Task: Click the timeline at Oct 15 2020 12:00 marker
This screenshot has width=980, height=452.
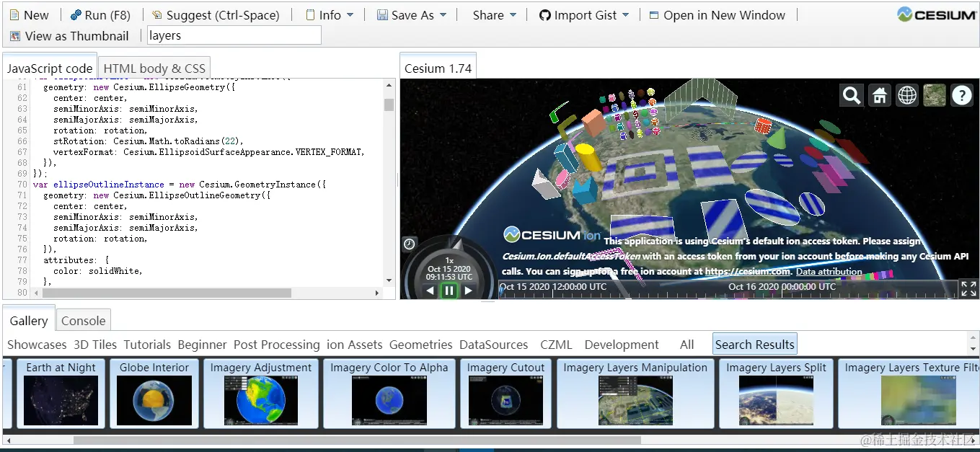Action: (554, 287)
